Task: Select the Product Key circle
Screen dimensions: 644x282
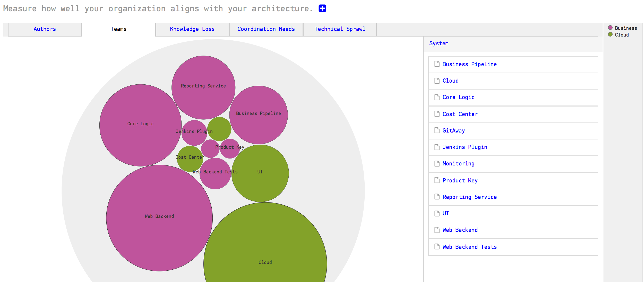Action: (x=230, y=149)
